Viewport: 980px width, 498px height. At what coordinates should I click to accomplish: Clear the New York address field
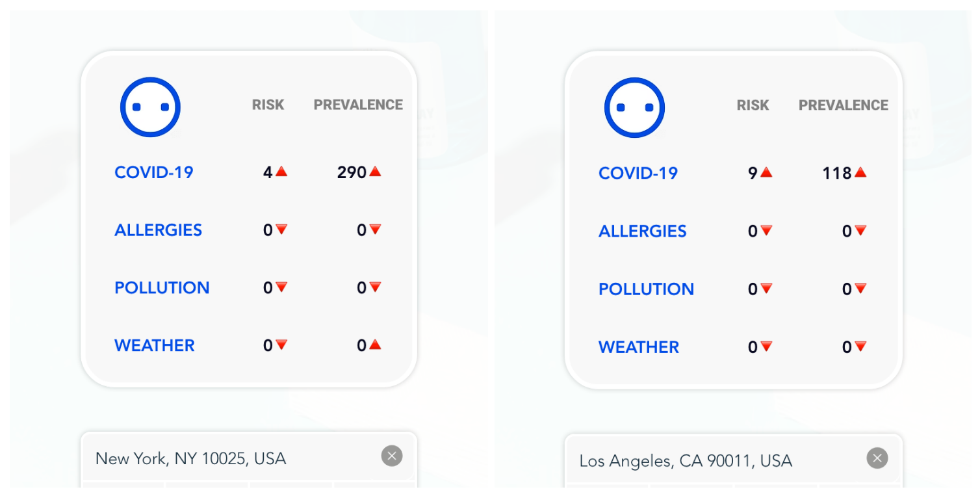[x=392, y=456]
